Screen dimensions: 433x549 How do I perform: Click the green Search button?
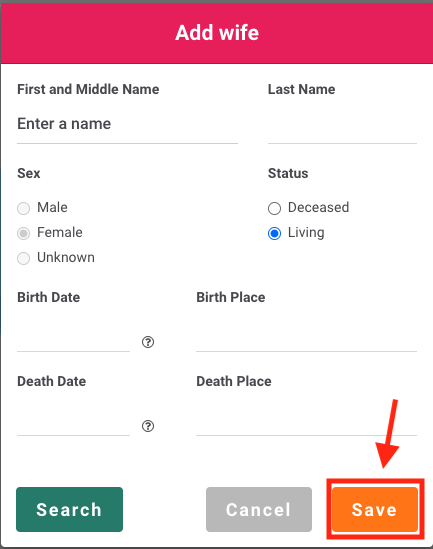point(69,509)
